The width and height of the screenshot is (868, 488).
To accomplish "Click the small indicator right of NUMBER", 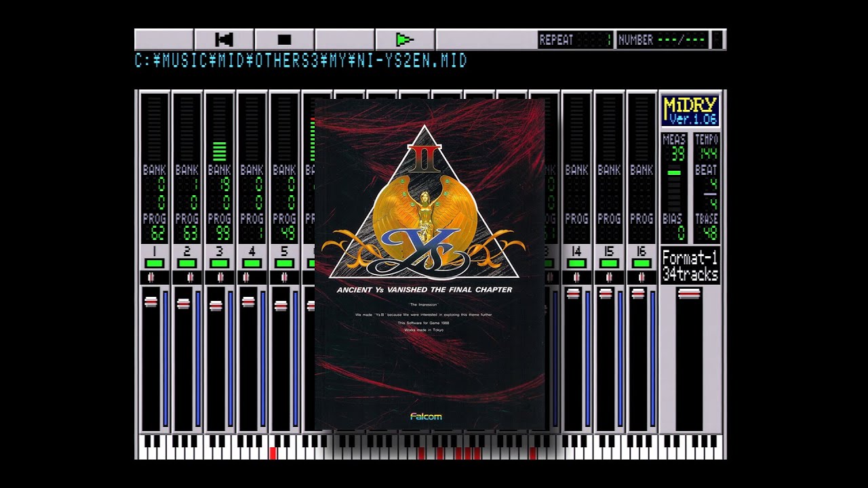I will tap(717, 40).
